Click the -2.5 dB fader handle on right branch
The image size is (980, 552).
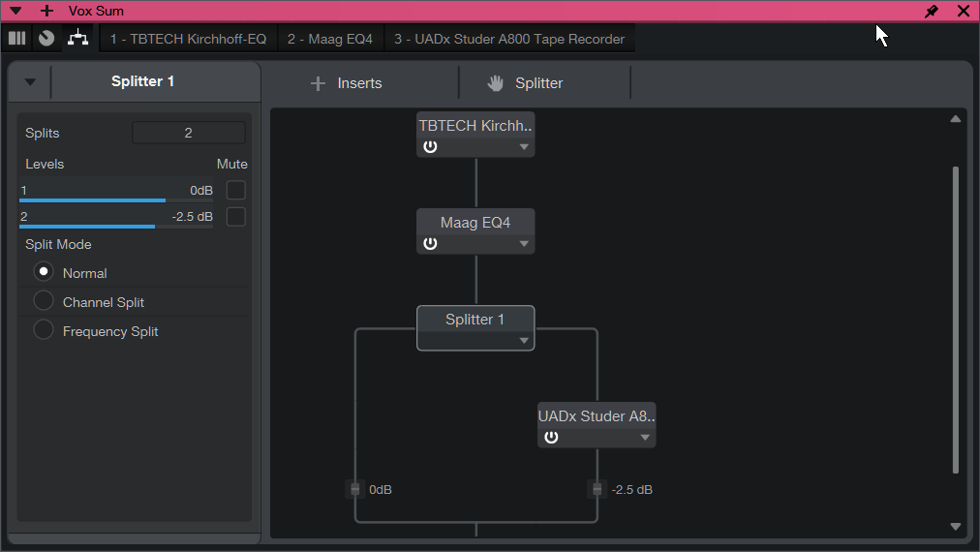[x=597, y=489]
